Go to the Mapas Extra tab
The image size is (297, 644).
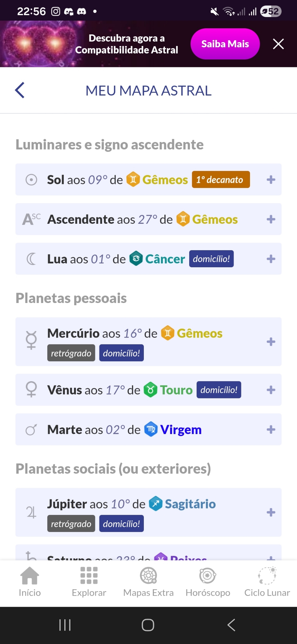point(148,582)
